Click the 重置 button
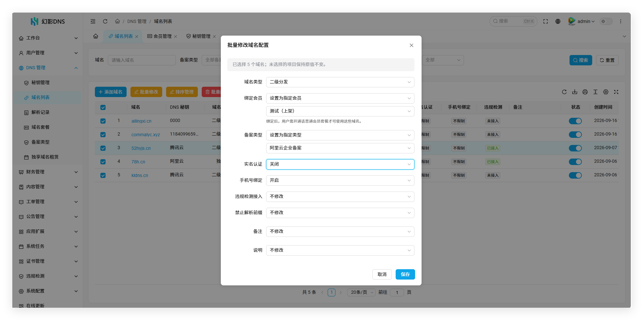Screen dimensions: 644x320 607,60
